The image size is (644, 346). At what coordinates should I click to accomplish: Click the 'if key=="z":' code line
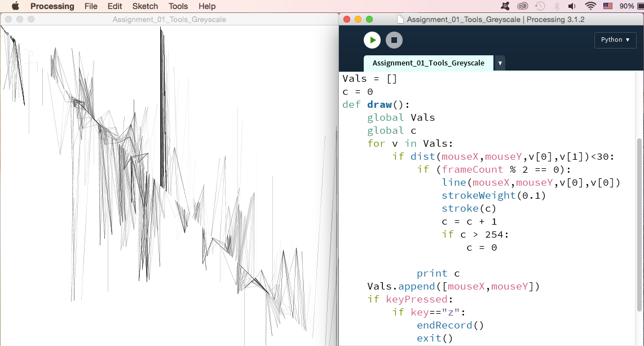(429, 312)
